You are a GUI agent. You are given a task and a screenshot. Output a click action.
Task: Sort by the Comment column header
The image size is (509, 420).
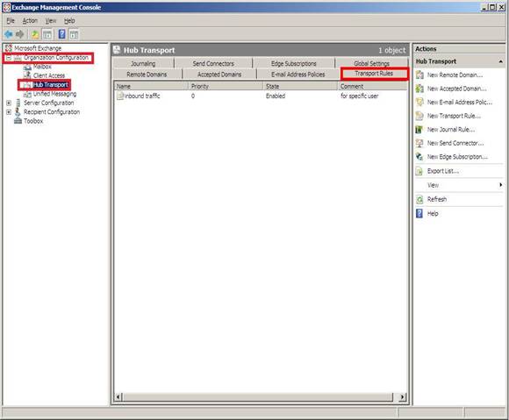[372, 86]
